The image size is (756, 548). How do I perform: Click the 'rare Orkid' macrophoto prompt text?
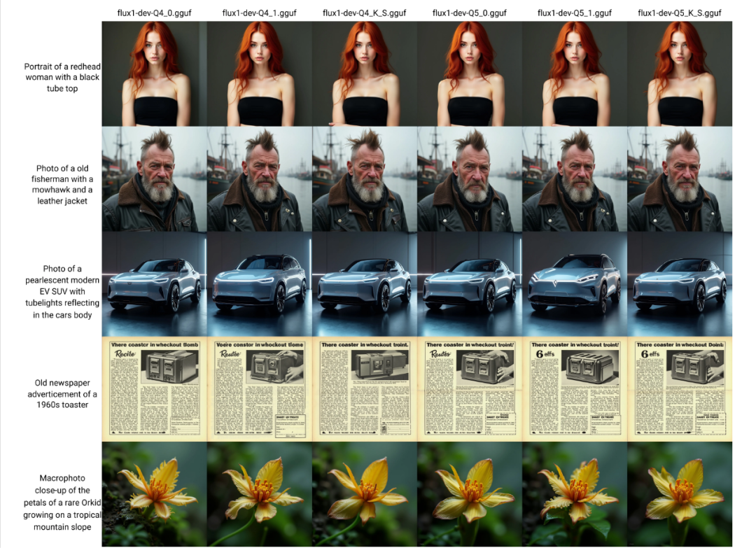[62, 503]
